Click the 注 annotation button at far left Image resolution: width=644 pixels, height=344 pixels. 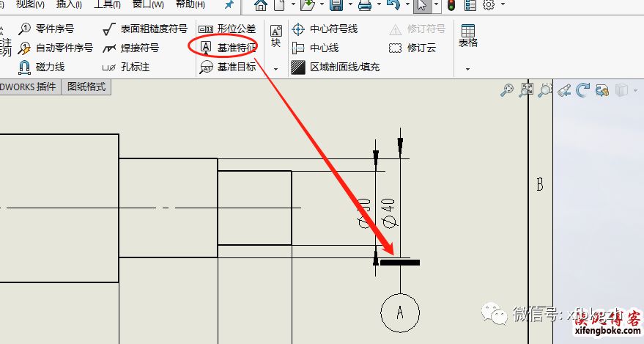(6, 43)
